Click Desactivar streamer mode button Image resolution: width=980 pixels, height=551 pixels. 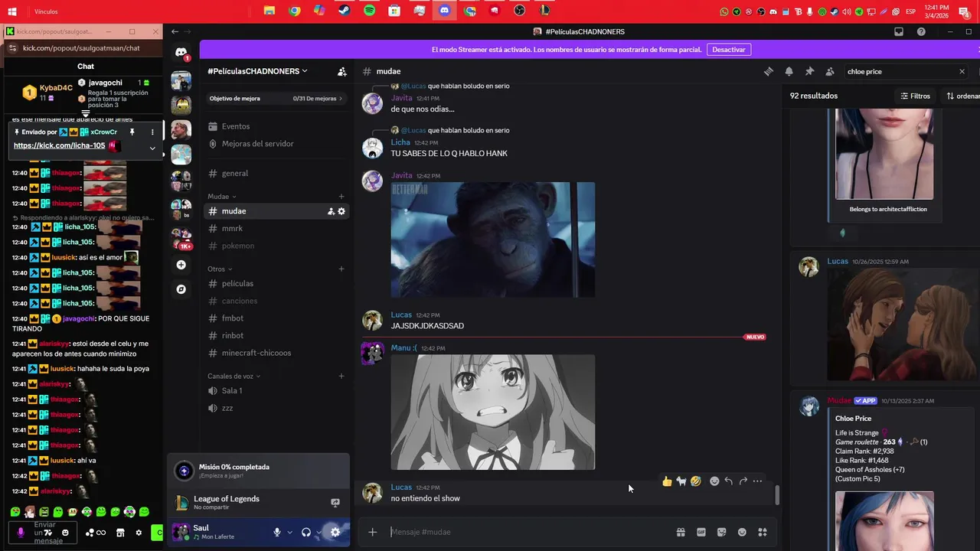click(729, 50)
